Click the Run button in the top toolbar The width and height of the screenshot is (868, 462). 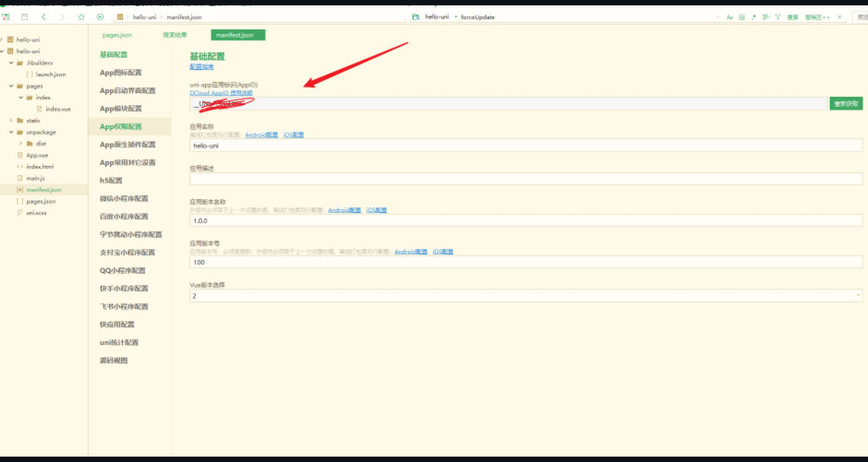click(100, 16)
